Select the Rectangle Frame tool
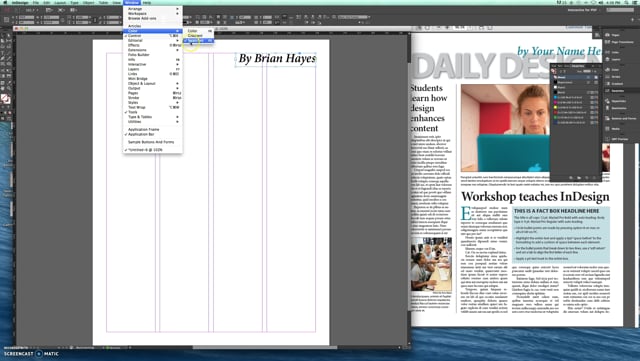 pos(3,64)
